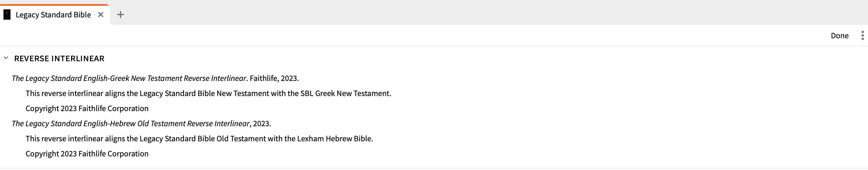Click the ', 2023.' text after Hebrew interlinear
The image size is (868, 170).
pyautogui.click(x=260, y=124)
